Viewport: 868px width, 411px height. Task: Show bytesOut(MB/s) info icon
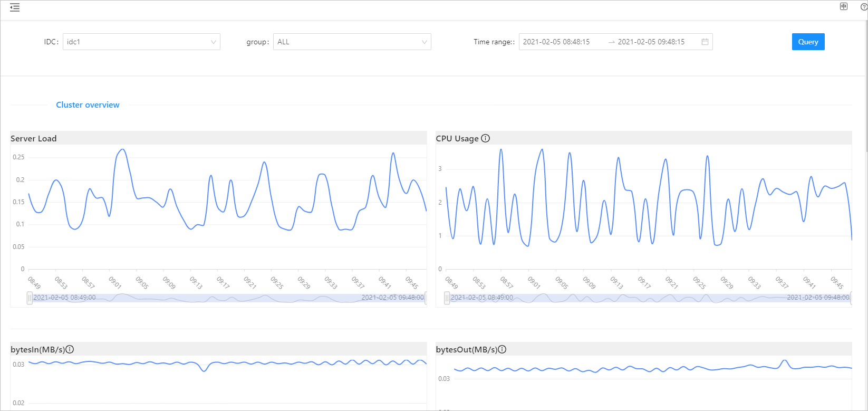click(x=502, y=349)
